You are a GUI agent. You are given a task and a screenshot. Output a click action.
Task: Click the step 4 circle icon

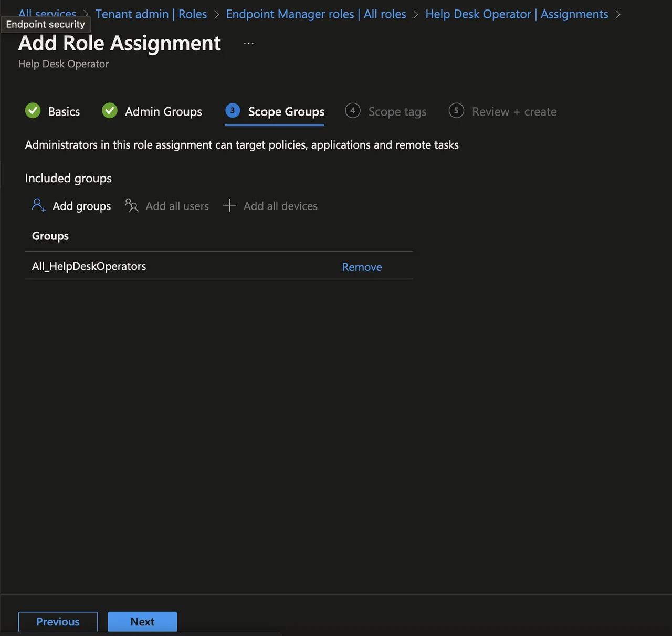pyautogui.click(x=353, y=111)
